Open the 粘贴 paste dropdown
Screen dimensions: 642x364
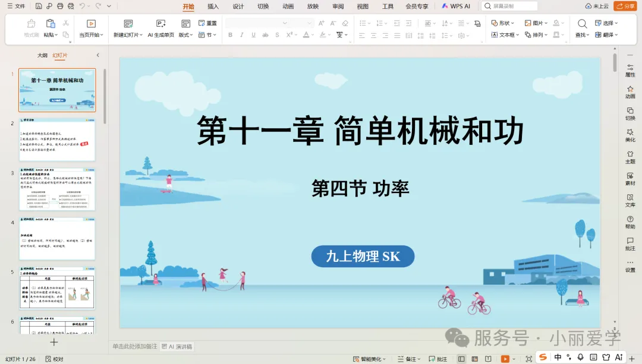tap(51, 35)
